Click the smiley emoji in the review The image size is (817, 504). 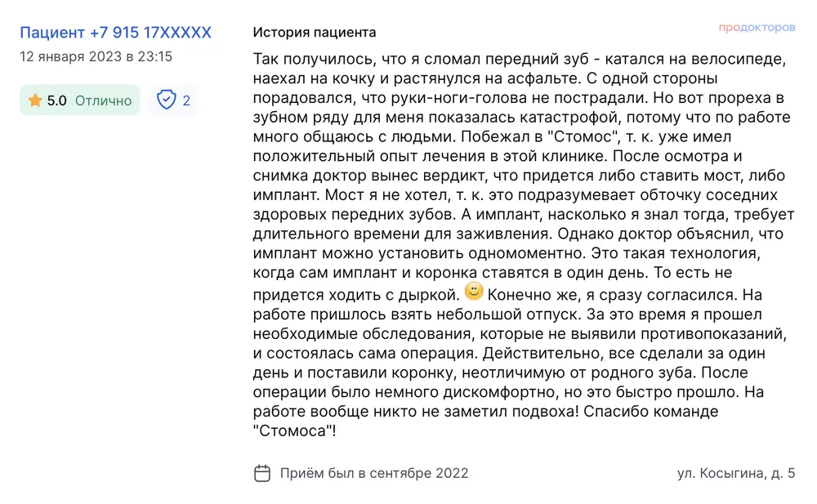474,291
